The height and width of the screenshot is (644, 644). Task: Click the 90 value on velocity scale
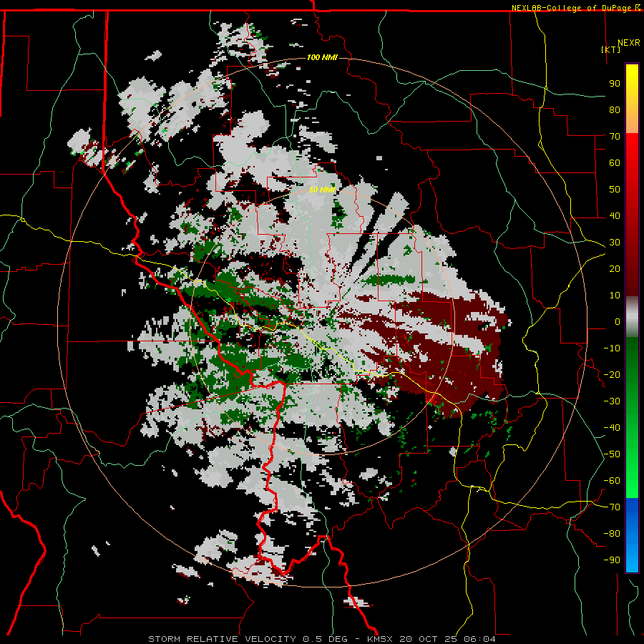615,84
